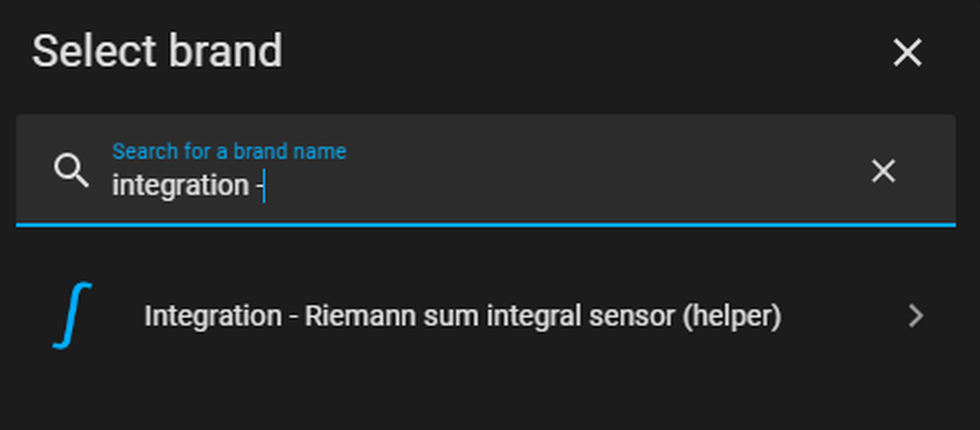Click the magnifying glass search icon
Screen dimensions: 980x430
pos(70,171)
